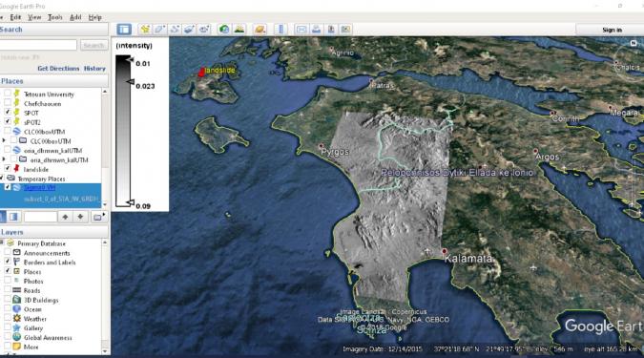
Task: Click the Kalamata city marker on map
Action: click(x=444, y=251)
